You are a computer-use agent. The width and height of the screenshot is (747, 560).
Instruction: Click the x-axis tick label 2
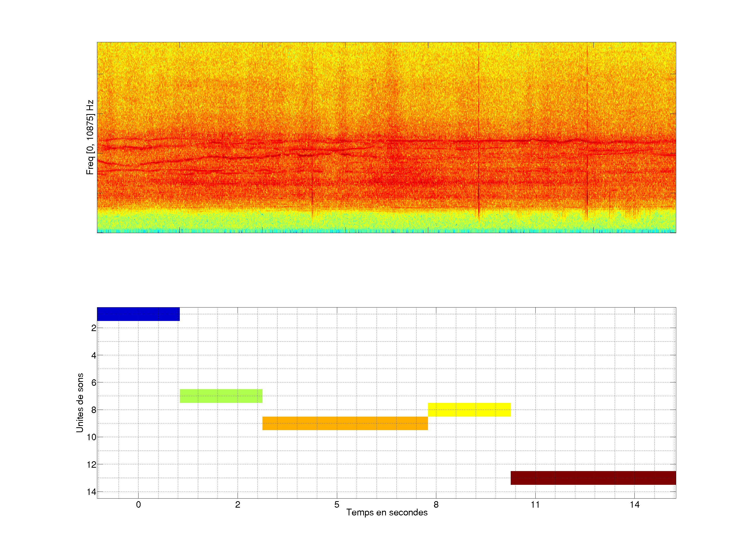(237, 505)
